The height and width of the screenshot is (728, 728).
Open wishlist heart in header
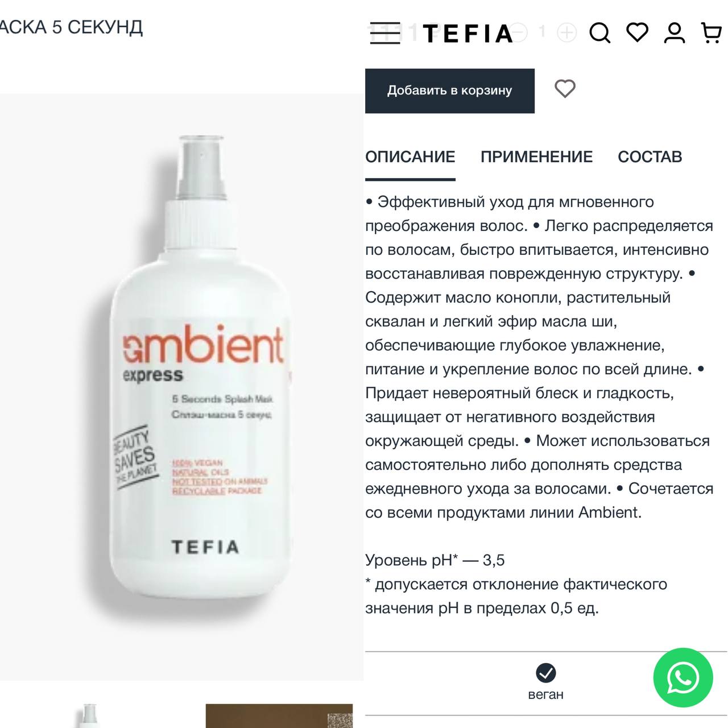637,32
